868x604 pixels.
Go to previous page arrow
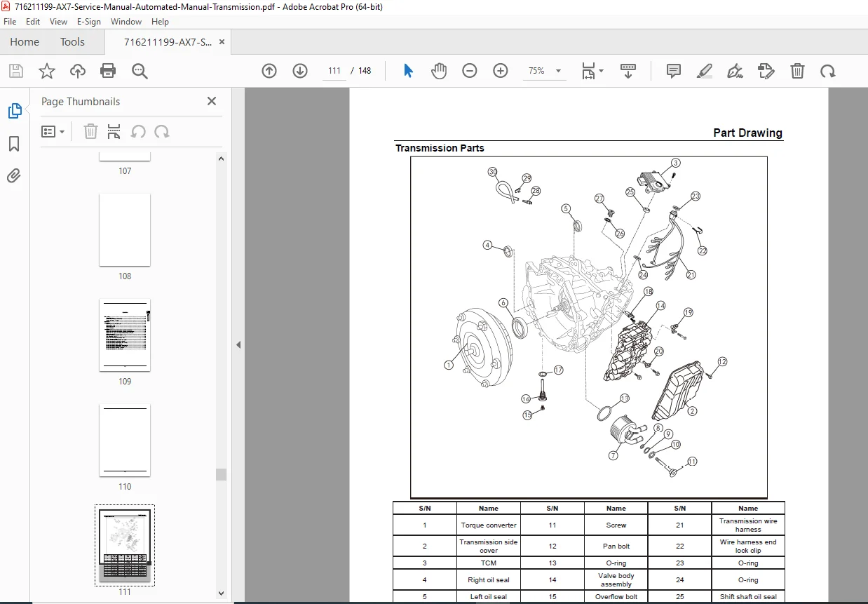269,71
